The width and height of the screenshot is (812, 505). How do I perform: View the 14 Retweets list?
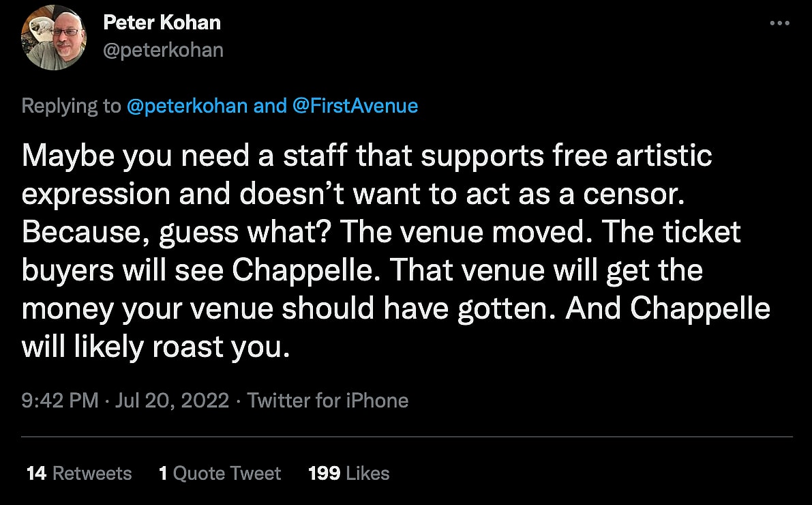click(78, 473)
